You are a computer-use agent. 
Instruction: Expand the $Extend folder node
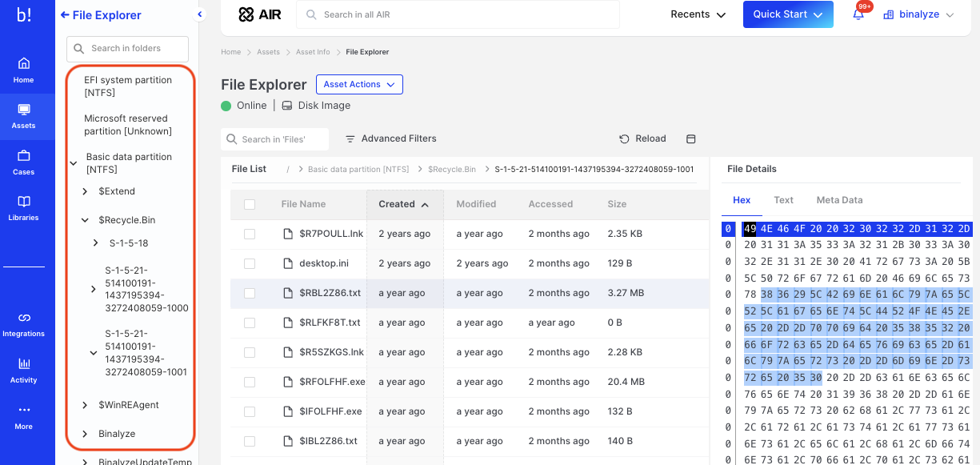(x=86, y=191)
